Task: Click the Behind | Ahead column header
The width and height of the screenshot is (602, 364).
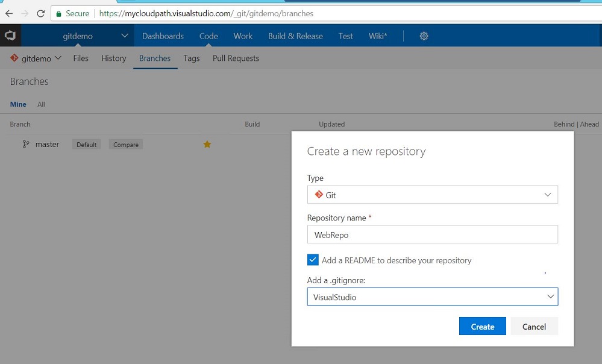Action: 576,124
